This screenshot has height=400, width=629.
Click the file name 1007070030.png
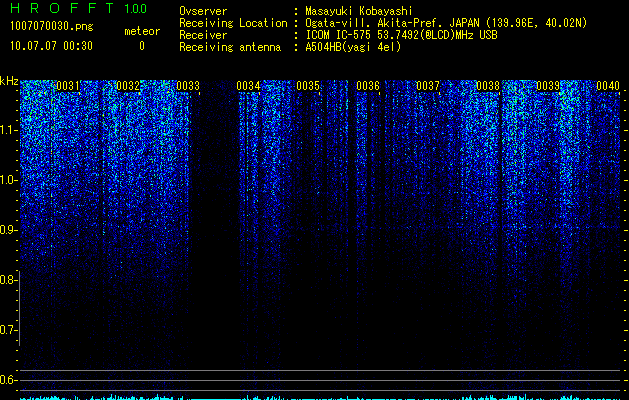51,27
